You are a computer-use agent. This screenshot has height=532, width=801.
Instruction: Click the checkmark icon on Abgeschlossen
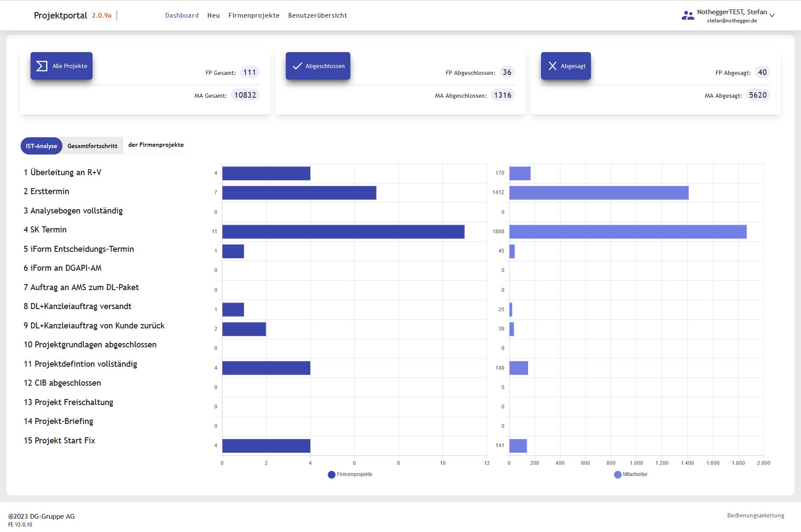point(297,66)
